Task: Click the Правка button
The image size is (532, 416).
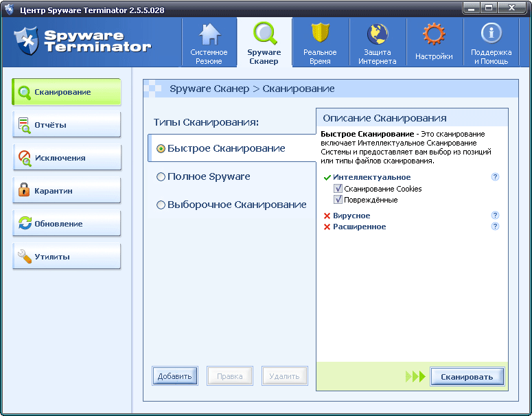Action: (230, 376)
